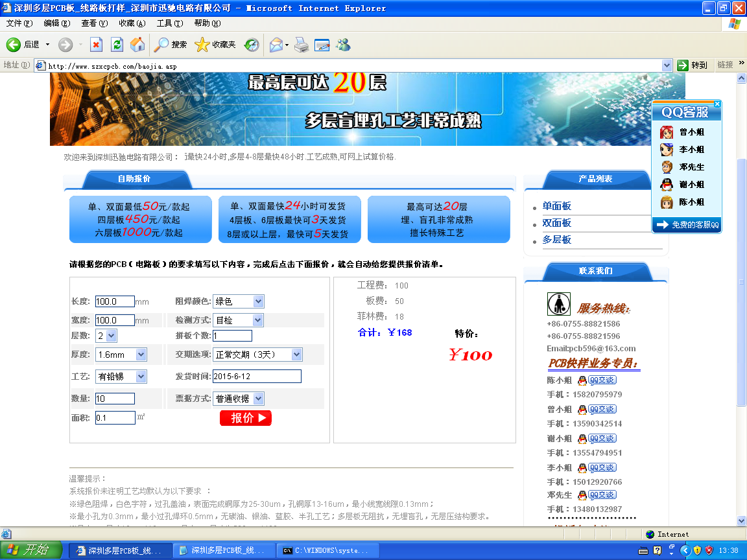
Task: Chat with 邓先生 in QQ客服 panel
Action: pyautogui.click(x=682, y=167)
